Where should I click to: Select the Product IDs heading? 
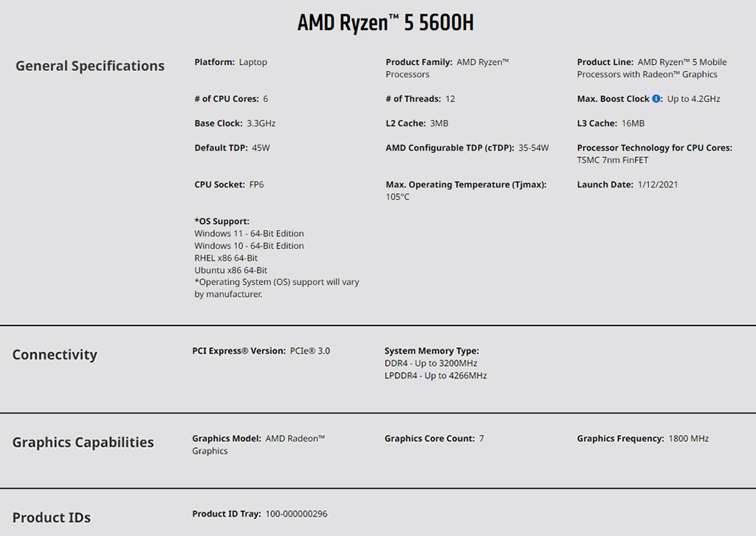coord(52,518)
